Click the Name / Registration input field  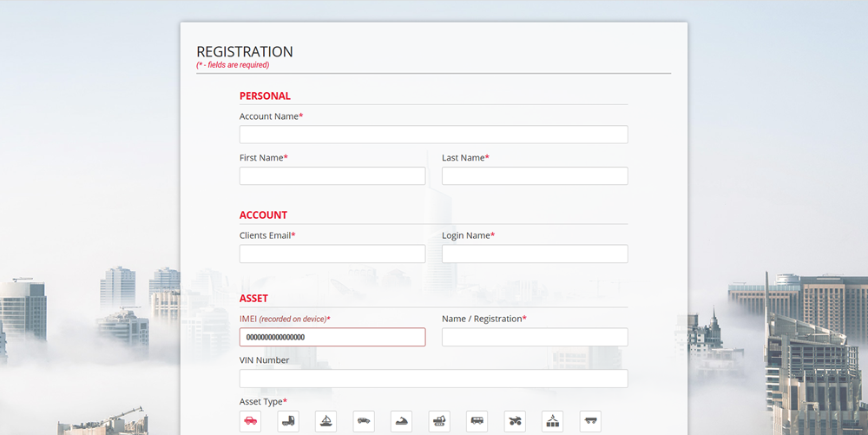[x=535, y=337]
